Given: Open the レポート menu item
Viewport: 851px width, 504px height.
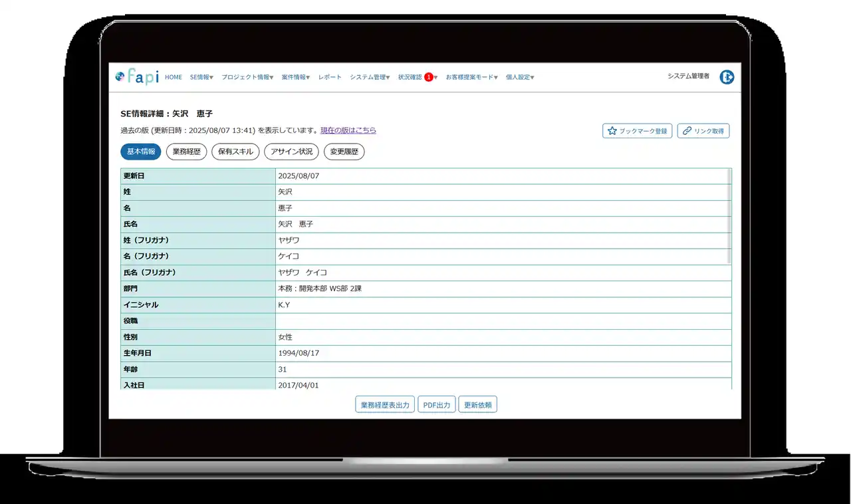Looking at the screenshot, I should click(x=330, y=77).
